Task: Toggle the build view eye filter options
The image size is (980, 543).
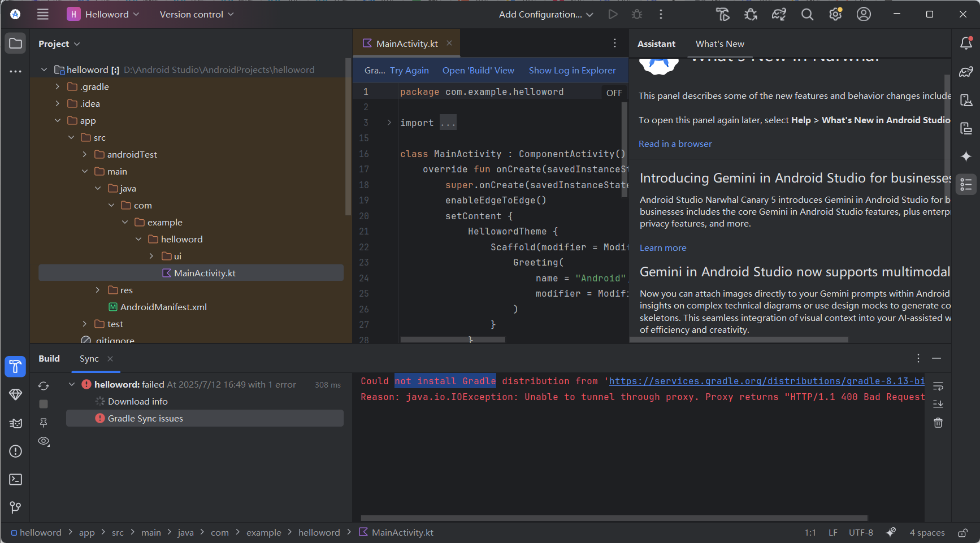Action: tap(44, 441)
